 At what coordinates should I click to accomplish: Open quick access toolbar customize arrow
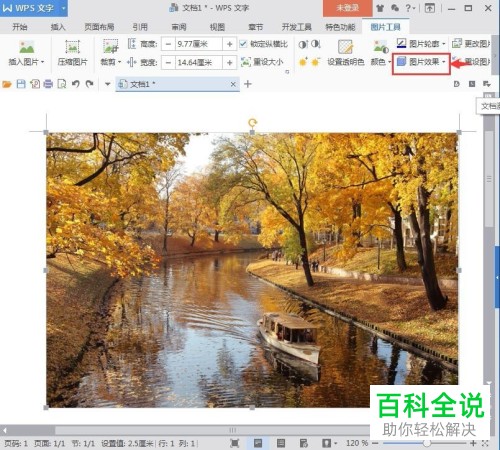[107, 84]
